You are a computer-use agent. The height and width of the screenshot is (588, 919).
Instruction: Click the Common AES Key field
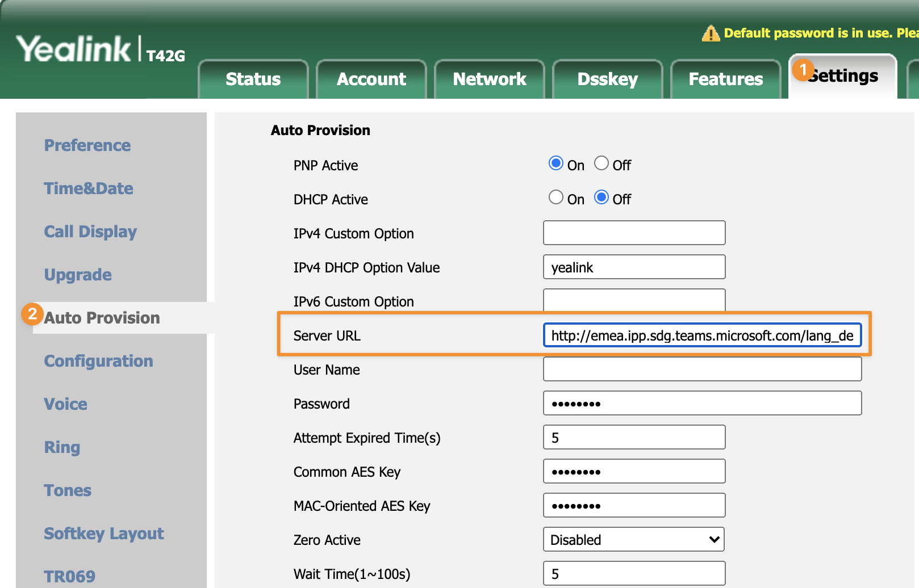coord(634,471)
